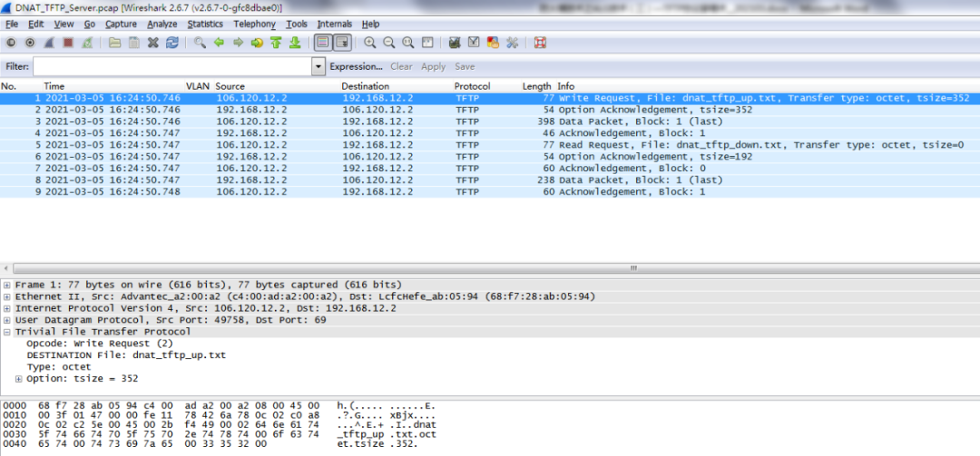Select DESTINATION File: dnat_tftp_up.txt line
980x456 pixels.
[x=126, y=355]
